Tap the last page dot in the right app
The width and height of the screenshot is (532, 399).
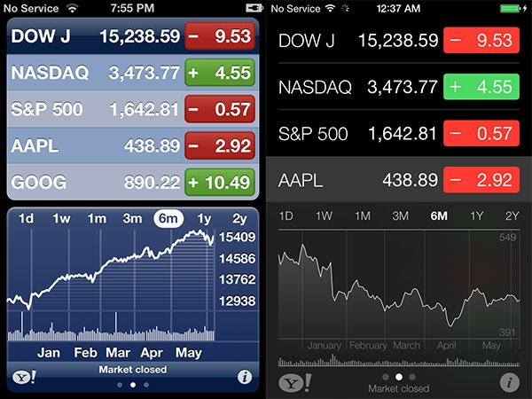click(x=412, y=377)
